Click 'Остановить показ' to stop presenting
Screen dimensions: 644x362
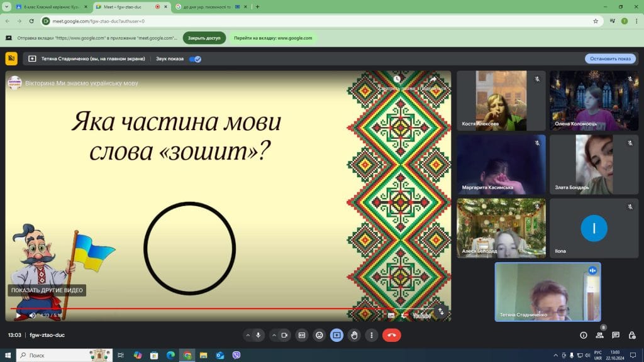click(x=610, y=58)
